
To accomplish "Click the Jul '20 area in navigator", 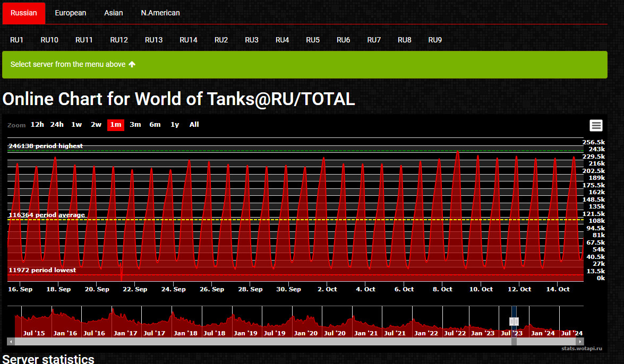I will coord(335,333).
